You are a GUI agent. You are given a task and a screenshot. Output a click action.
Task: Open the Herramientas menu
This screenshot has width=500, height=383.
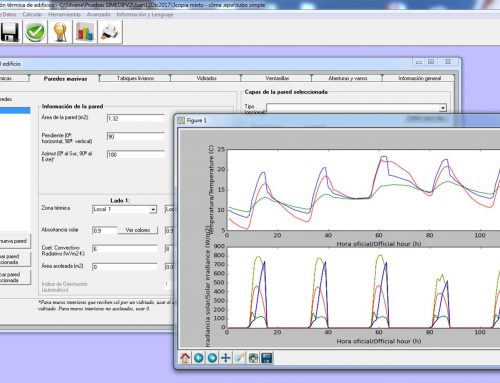click(x=64, y=14)
